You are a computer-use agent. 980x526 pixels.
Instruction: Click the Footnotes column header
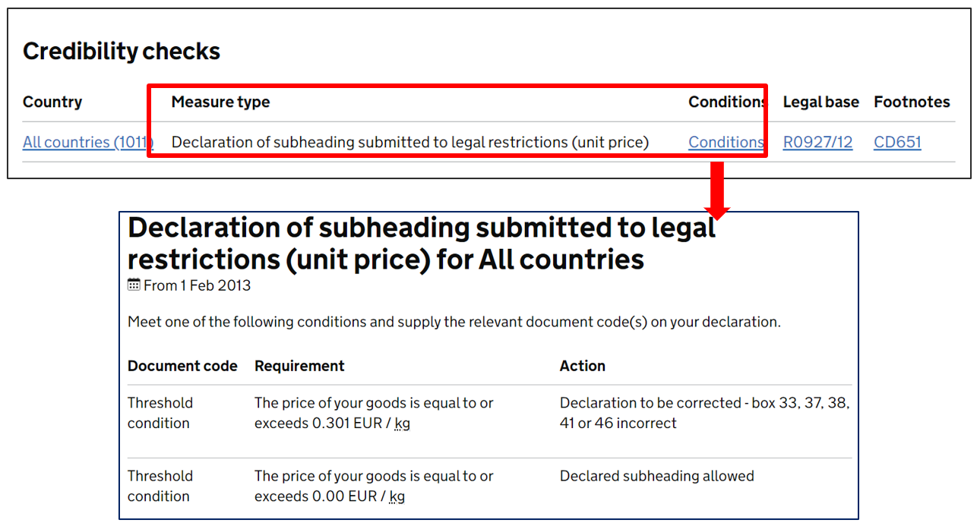point(912,102)
